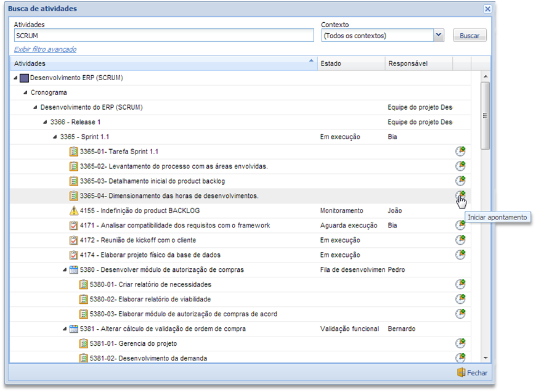Click task icon beside 5380-02 Elaborar relatório
The image size is (536, 392).
(x=83, y=299)
